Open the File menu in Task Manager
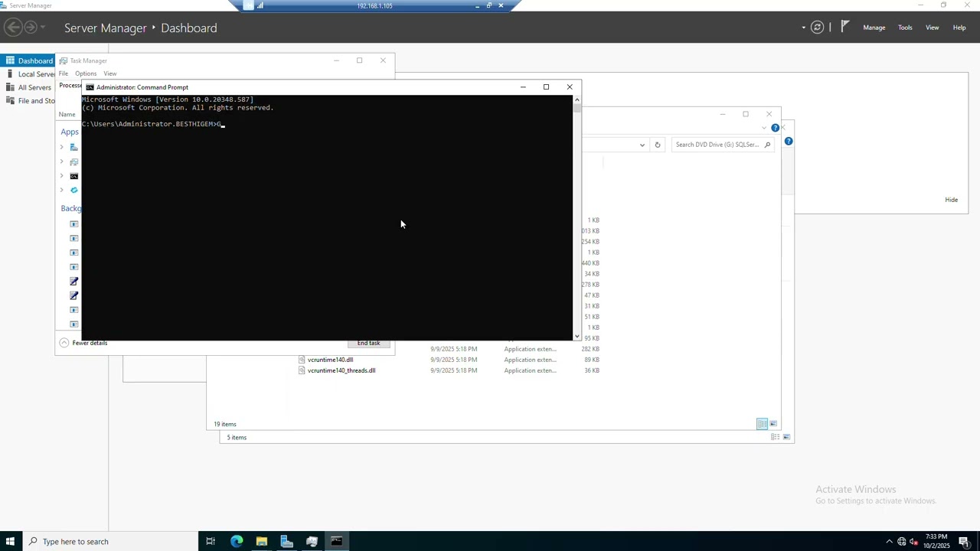Screen dimensions: 980x551 64,73
